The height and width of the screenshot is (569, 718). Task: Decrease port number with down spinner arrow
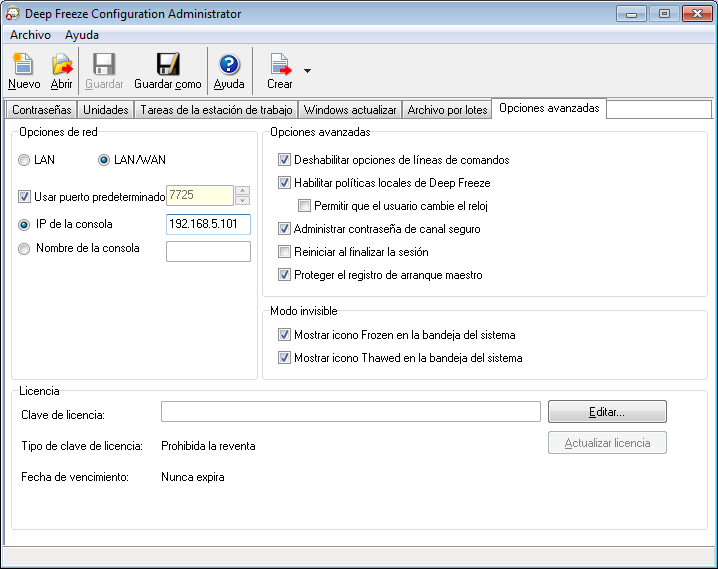point(242,201)
